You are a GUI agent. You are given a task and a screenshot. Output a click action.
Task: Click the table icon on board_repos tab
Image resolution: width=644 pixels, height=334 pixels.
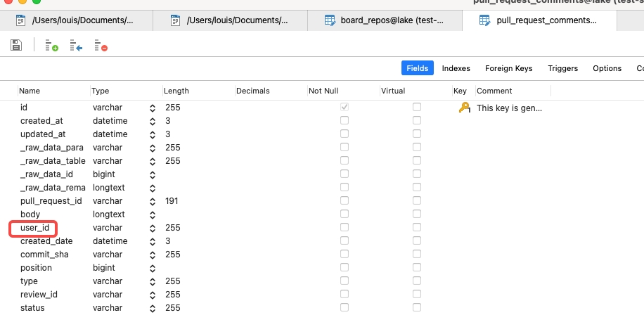(x=330, y=20)
